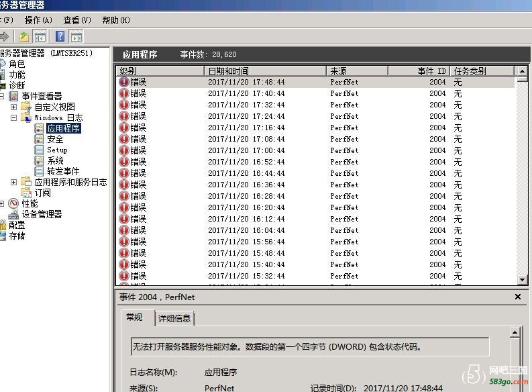The image size is (532, 392).
Task: Select 服务器管理器 (LMTSER251) root node
Action: pos(46,53)
